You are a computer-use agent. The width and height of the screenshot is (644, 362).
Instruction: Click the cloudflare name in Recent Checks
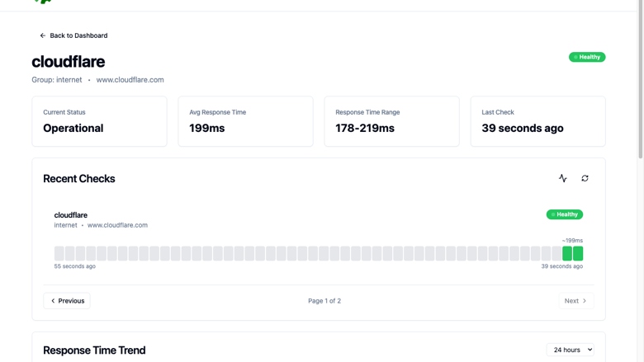71,215
